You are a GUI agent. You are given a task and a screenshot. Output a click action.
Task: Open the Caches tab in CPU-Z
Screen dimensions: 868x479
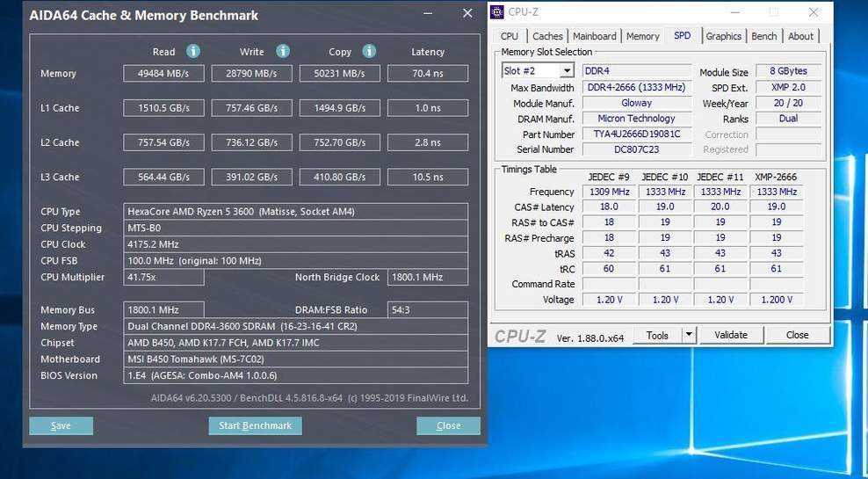pos(547,36)
